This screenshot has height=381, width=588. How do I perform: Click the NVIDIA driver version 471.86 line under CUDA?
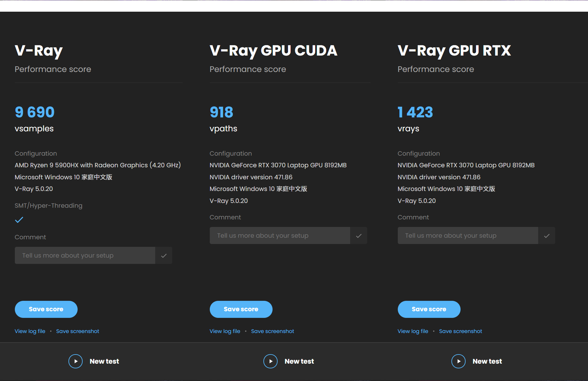[251, 177]
